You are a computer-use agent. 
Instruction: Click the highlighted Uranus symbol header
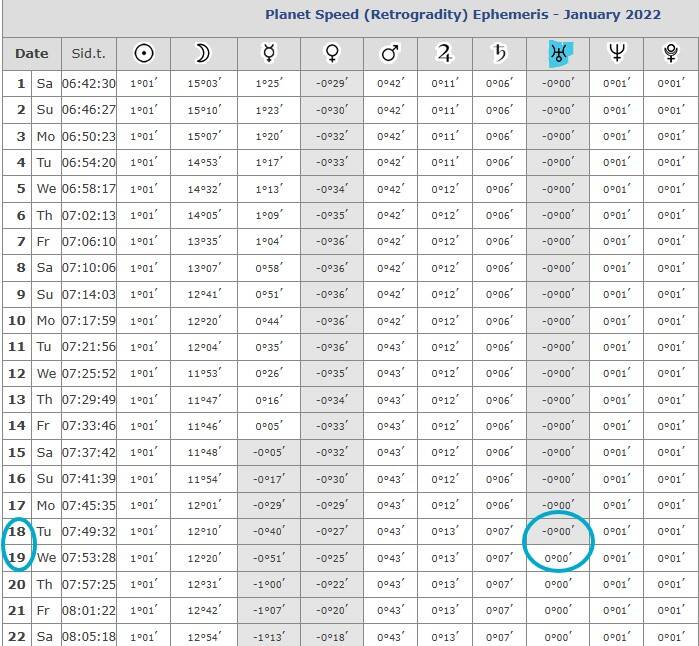coord(560,54)
